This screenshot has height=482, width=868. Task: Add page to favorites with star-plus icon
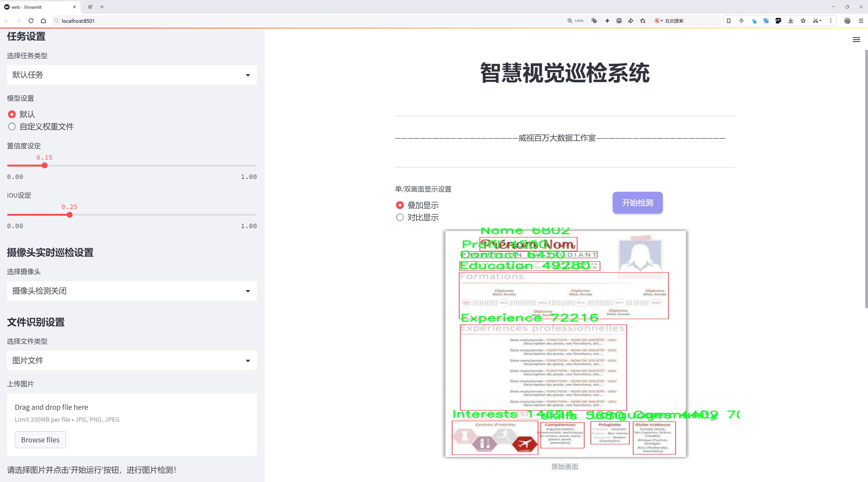click(x=643, y=21)
